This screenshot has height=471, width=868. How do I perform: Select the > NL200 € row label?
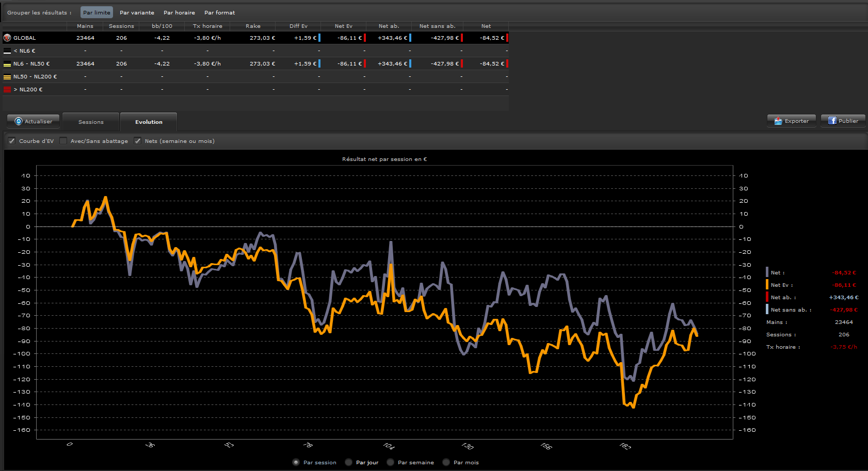[x=28, y=90]
